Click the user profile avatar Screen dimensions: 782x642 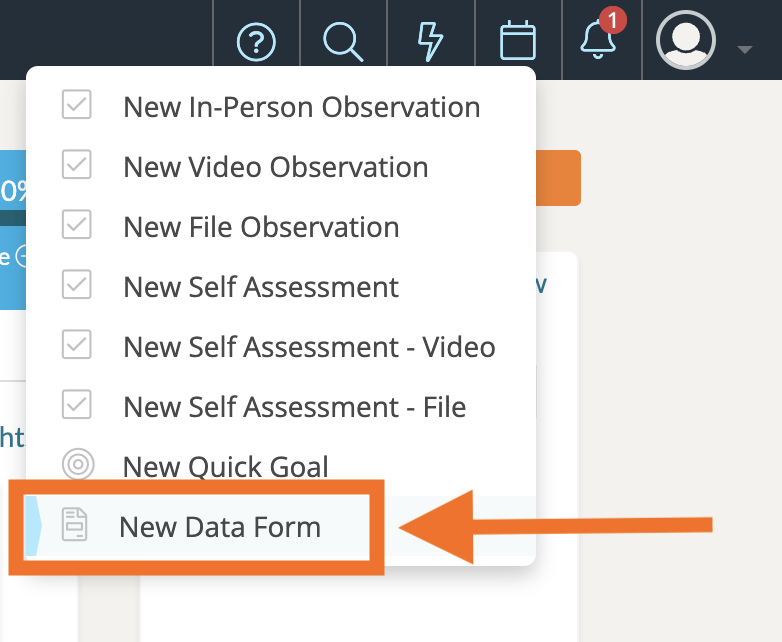685,40
